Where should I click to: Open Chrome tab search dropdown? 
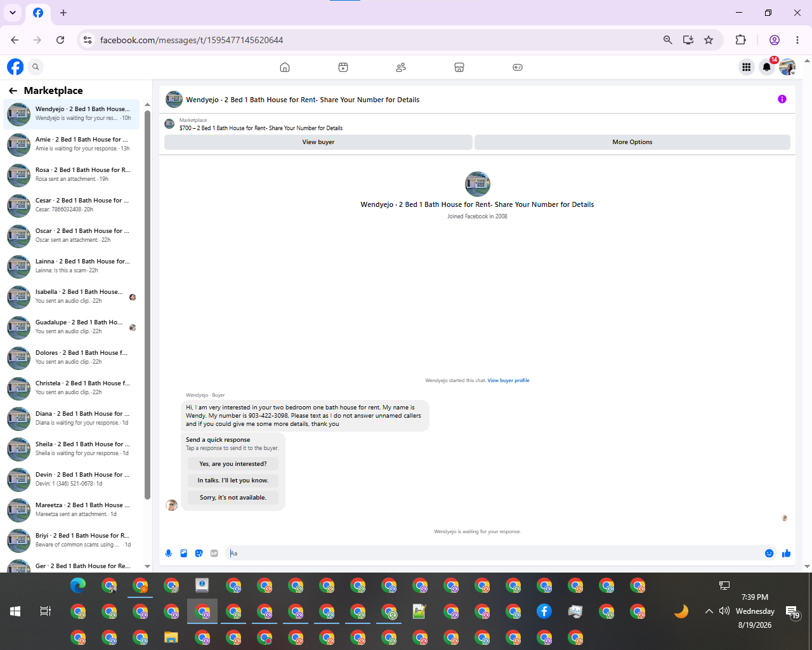[x=13, y=13]
